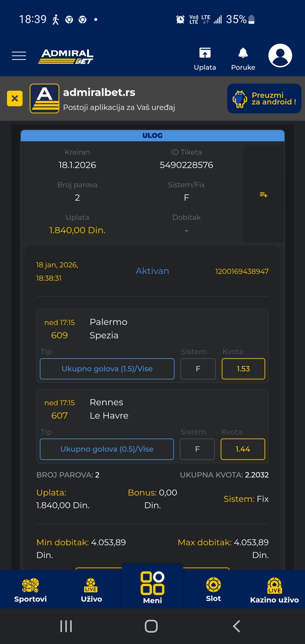Image resolution: width=305 pixels, height=644 pixels.
Task: Open the user profile avatar
Action: coord(280,56)
